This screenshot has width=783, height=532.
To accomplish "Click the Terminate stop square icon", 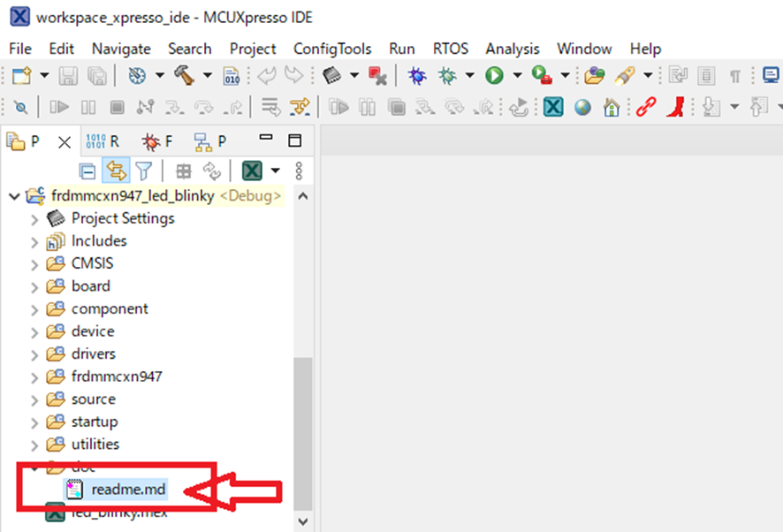I will click(x=118, y=107).
